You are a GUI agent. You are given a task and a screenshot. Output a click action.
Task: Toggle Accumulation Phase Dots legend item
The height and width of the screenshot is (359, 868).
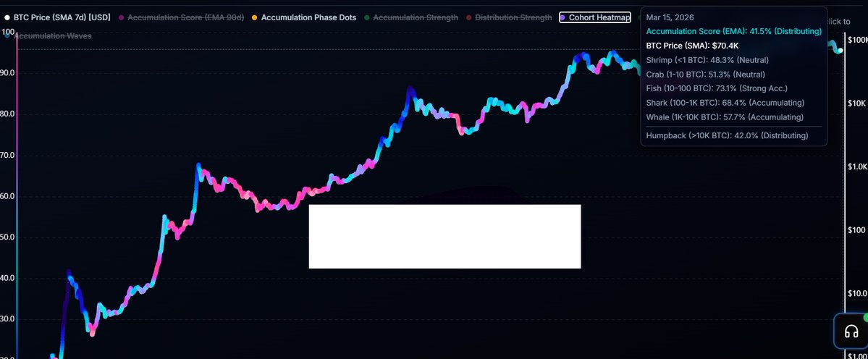coord(304,17)
